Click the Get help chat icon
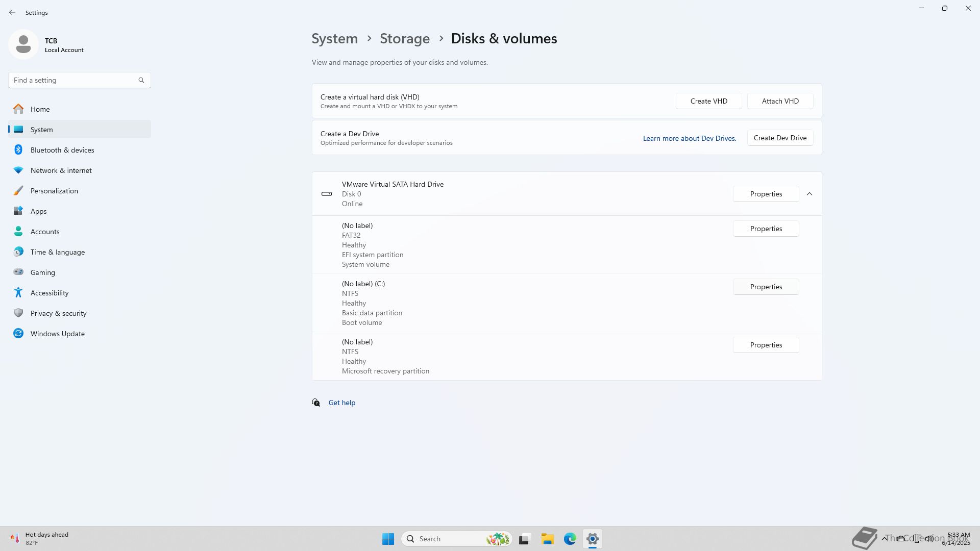This screenshot has width=980, height=551. pos(316,403)
